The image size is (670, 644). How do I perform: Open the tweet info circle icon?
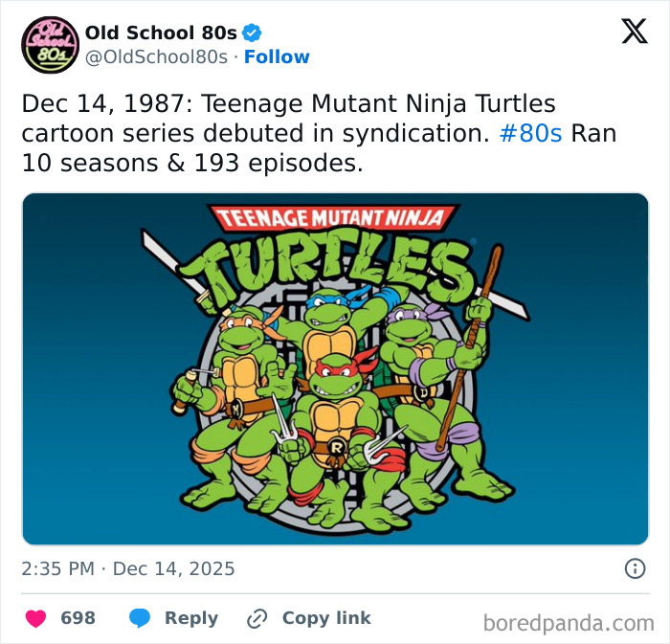(635, 568)
